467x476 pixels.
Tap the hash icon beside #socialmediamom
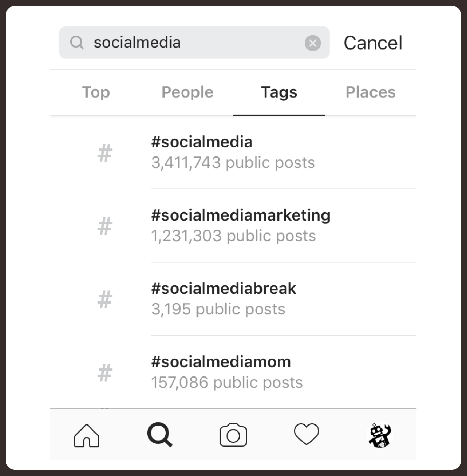(105, 372)
